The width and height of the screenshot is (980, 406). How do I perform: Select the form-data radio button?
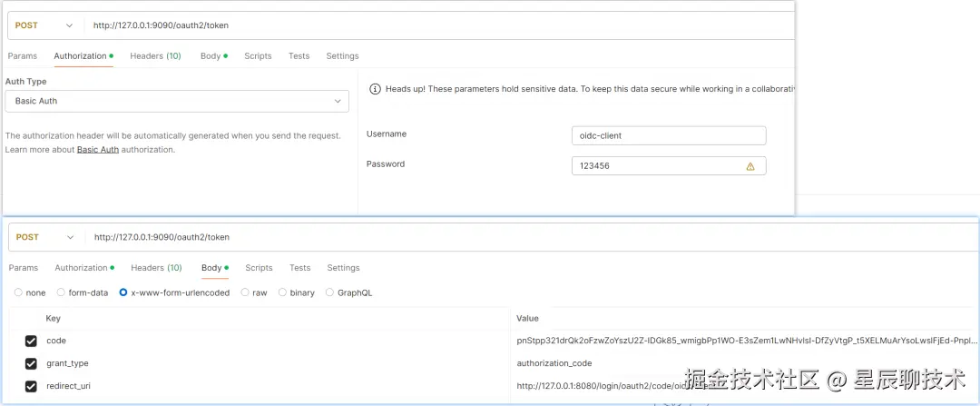[61, 292]
